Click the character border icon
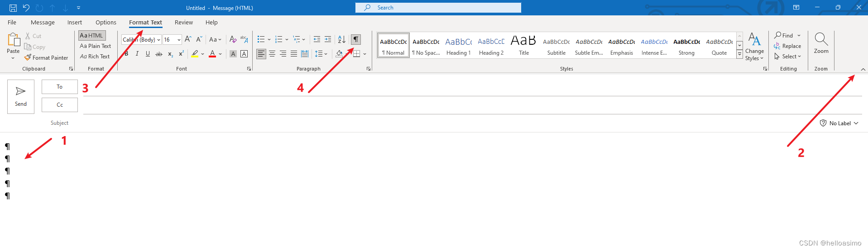Screen dimensions: 868x250 pyautogui.click(x=244, y=54)
